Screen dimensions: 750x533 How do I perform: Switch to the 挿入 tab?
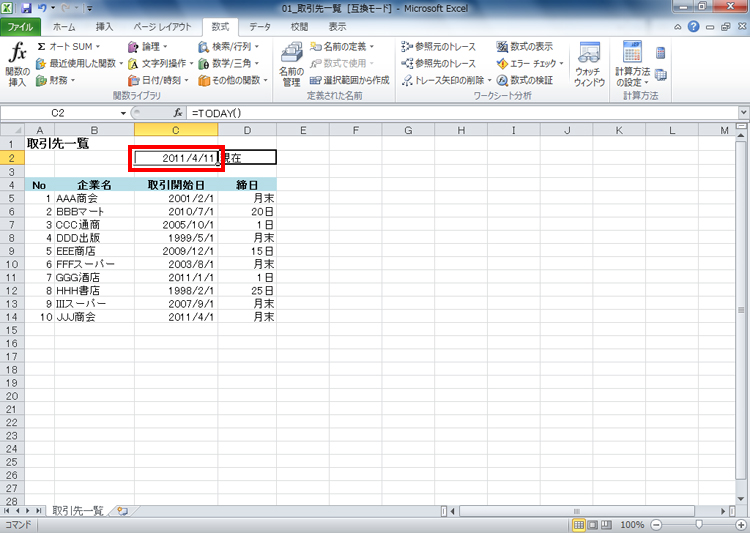click(104, 27)
